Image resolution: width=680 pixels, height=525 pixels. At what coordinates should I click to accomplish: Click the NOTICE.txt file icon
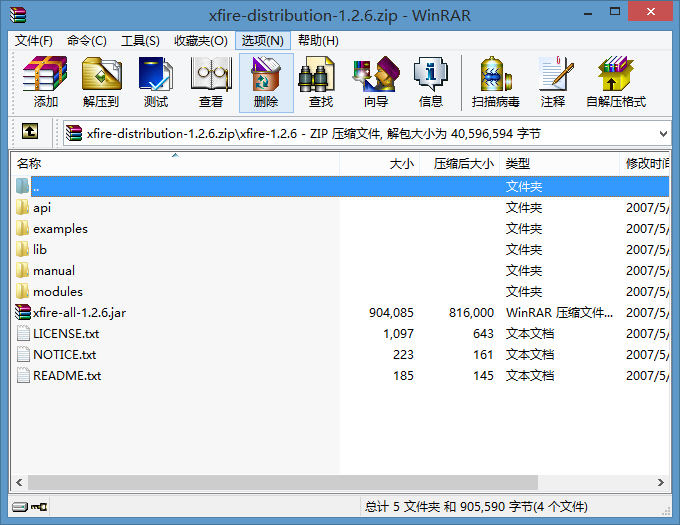coord(23,354)
